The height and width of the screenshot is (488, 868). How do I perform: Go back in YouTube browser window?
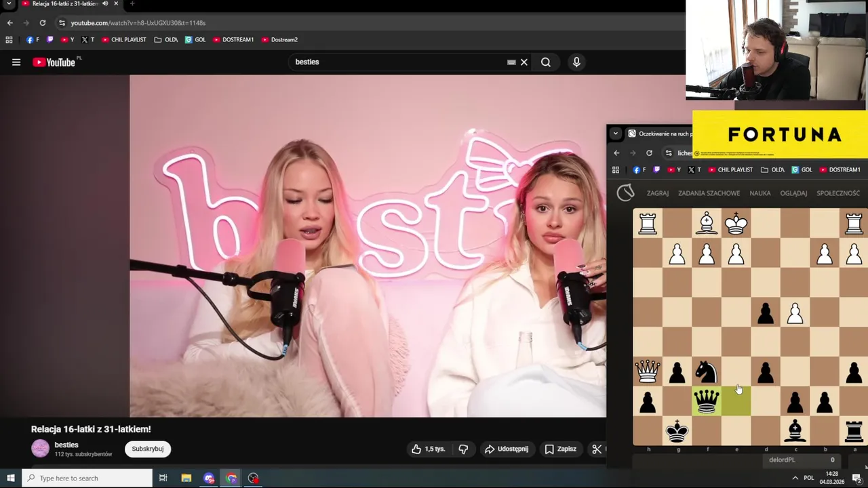click(9, 23)
